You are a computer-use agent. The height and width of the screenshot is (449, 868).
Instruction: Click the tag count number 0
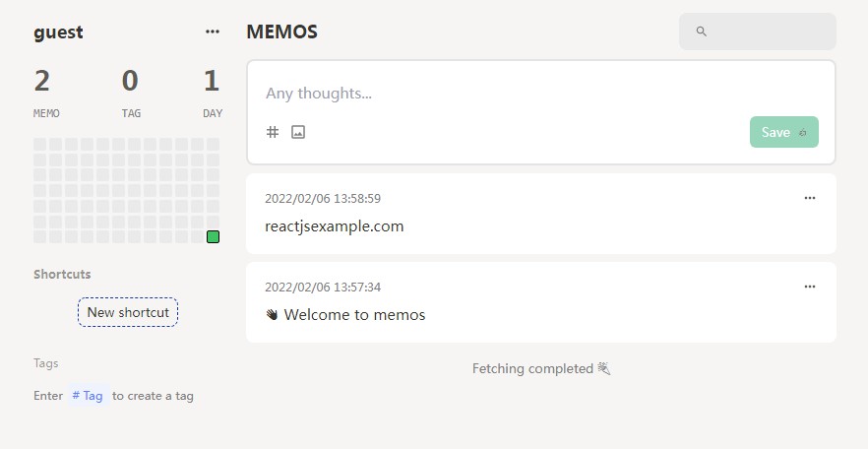coord(130,81)
